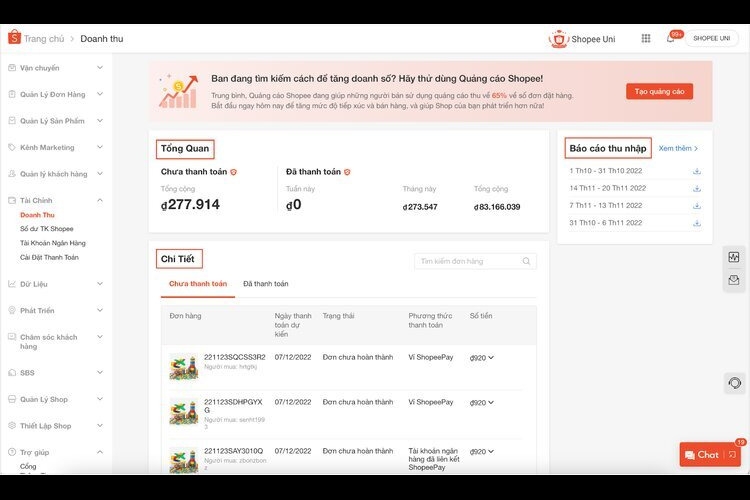Image resolution: width=750 pixels, height=500 pixels.
Task: Click the Trợ giúp help icon
Action: [x=12, y=452]
